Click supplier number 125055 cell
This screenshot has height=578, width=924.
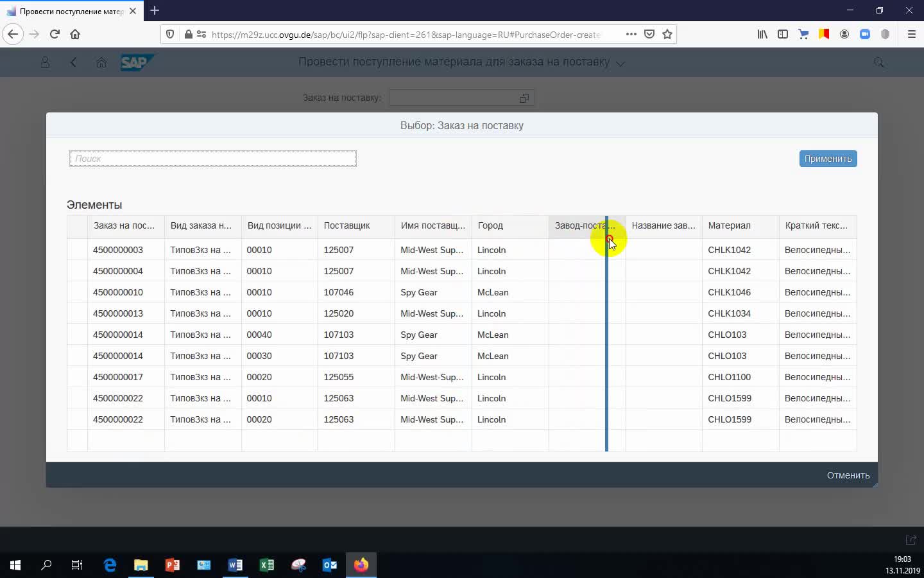pos(356,377)
